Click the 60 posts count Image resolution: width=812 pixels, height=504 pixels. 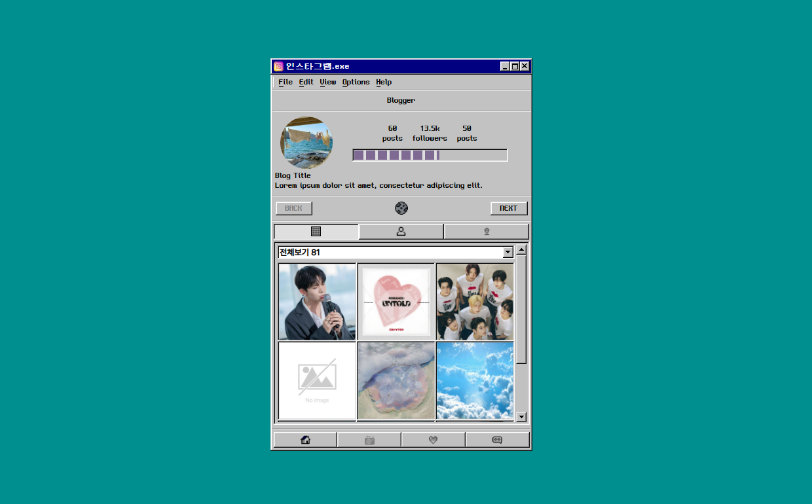(x=393, y=134)
